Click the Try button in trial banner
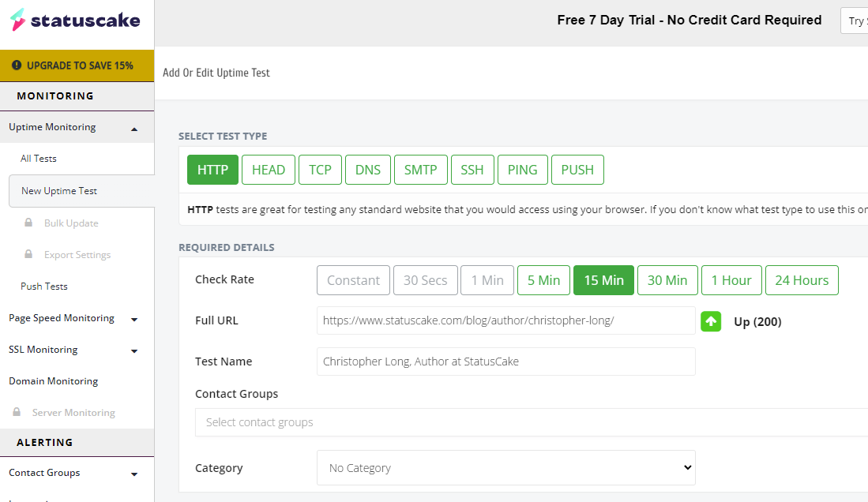This screenshot has height=502, width=868. pos(854,21)
